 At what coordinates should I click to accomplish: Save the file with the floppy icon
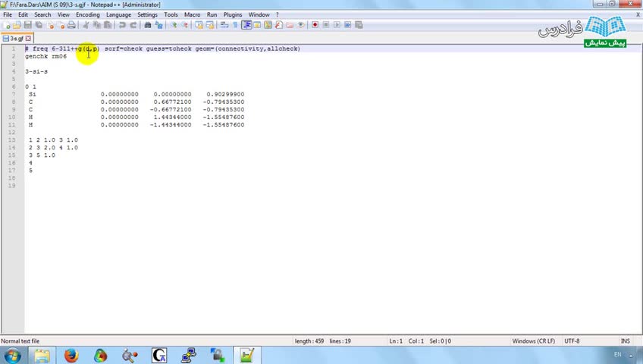pyautogui.click(x=28, y=26)
